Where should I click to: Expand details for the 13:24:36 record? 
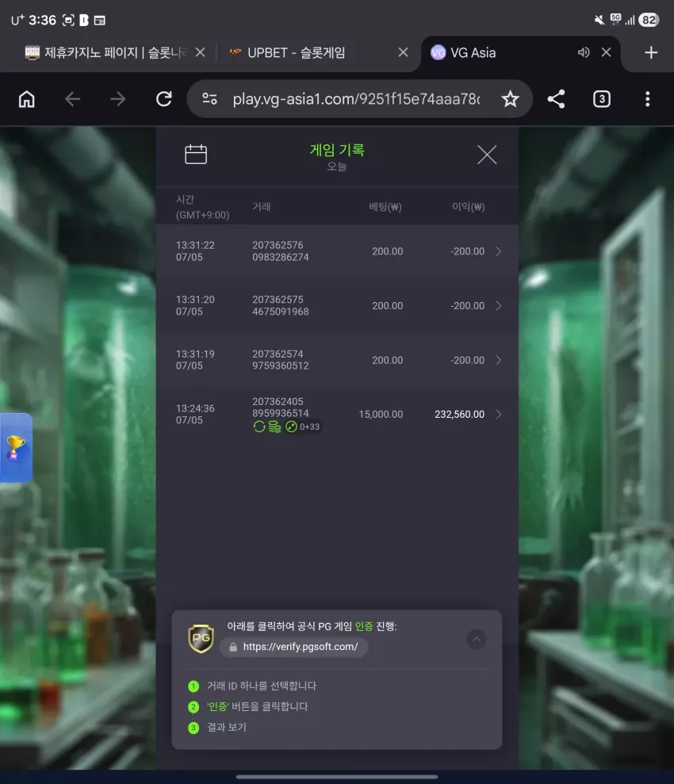click(499, 415)
